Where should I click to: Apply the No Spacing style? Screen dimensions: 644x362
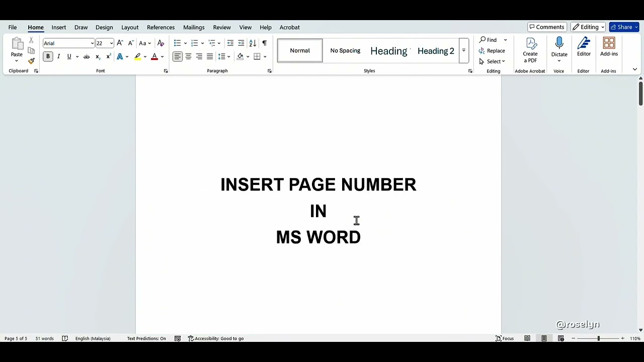[x=345, y=50]
